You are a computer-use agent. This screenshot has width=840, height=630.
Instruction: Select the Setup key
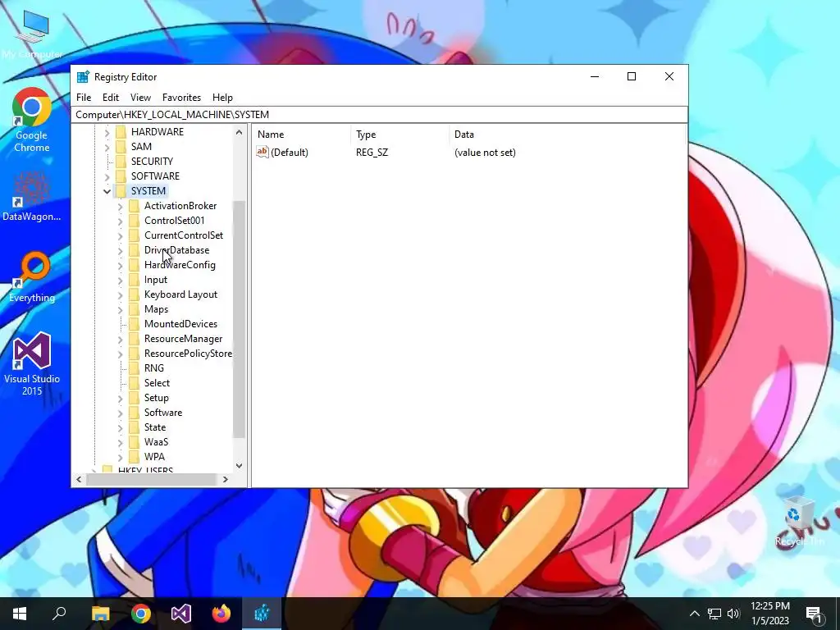click(157, 398)
